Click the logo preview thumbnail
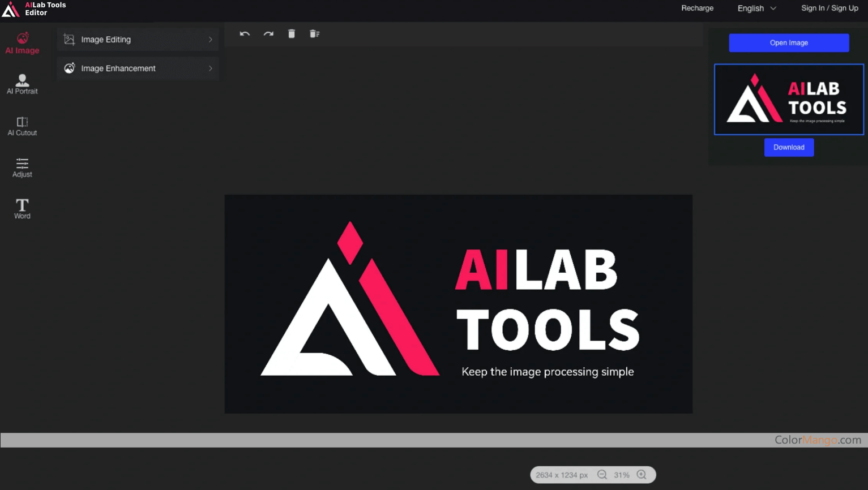The height and width of the screenshot is (490, 868). pos(789,99)
